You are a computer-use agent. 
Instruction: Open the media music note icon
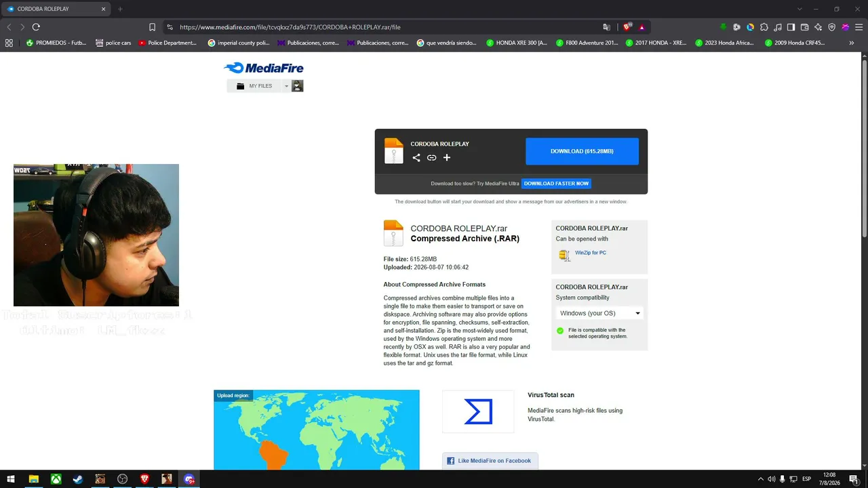click(778, 27)
